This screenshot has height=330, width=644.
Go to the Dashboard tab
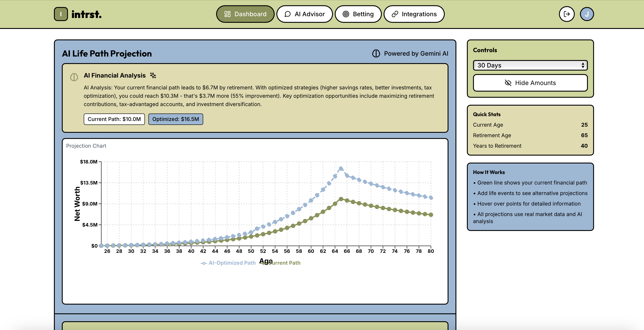pyautogui.click(x=245, y=14)
